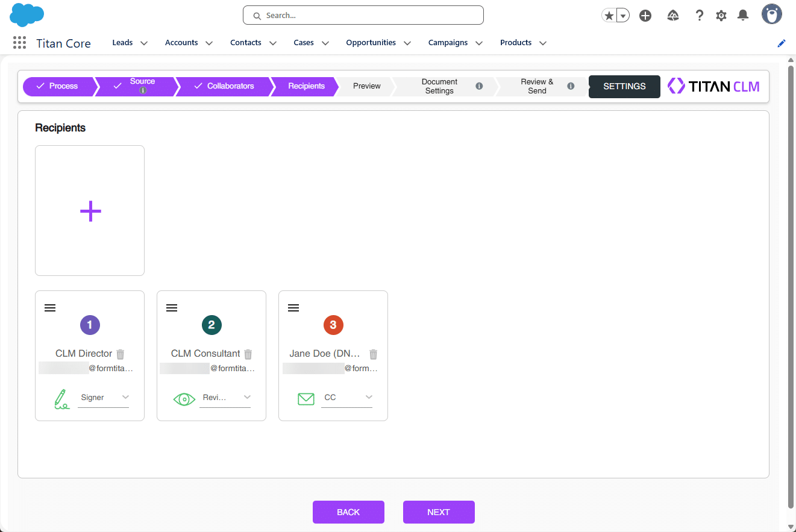Image resolution: width=796 pixels, height=532 pixels.
Task: Click trash icon next to CLM Consultant
Action: pyautogui.click(x=248, y=354)
